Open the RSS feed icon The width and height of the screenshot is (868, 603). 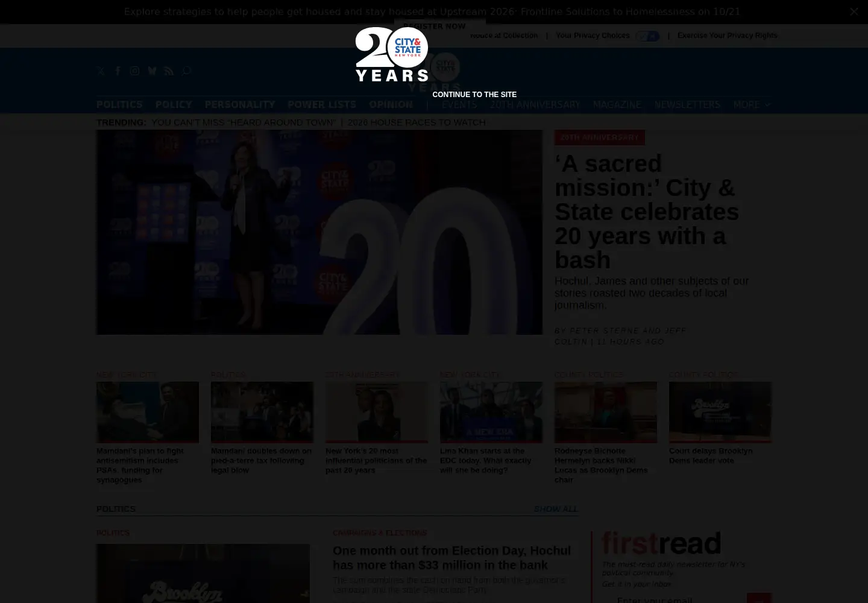click(x=169, y=71)
